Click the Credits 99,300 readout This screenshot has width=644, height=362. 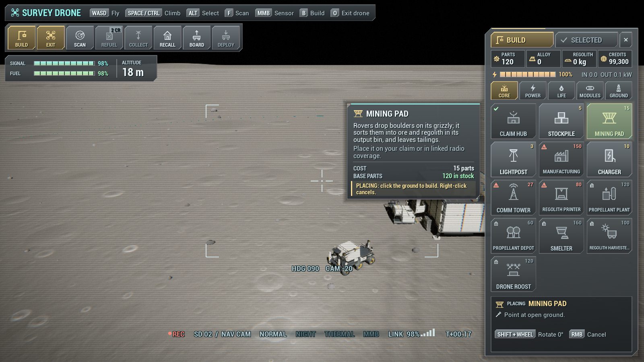[x=615, y=59]
